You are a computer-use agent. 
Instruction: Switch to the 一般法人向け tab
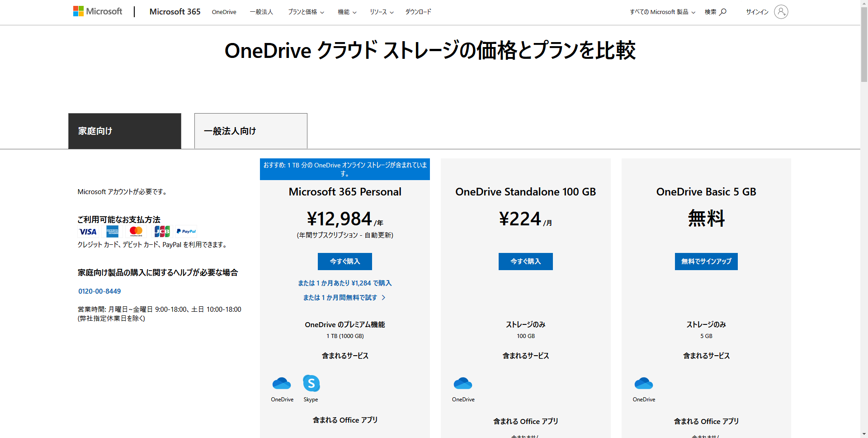coord(251,131)
